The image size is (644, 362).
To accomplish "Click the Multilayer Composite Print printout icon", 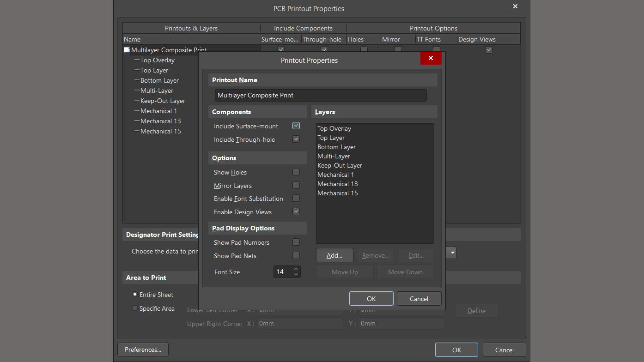I will click(x=127, y=50).
